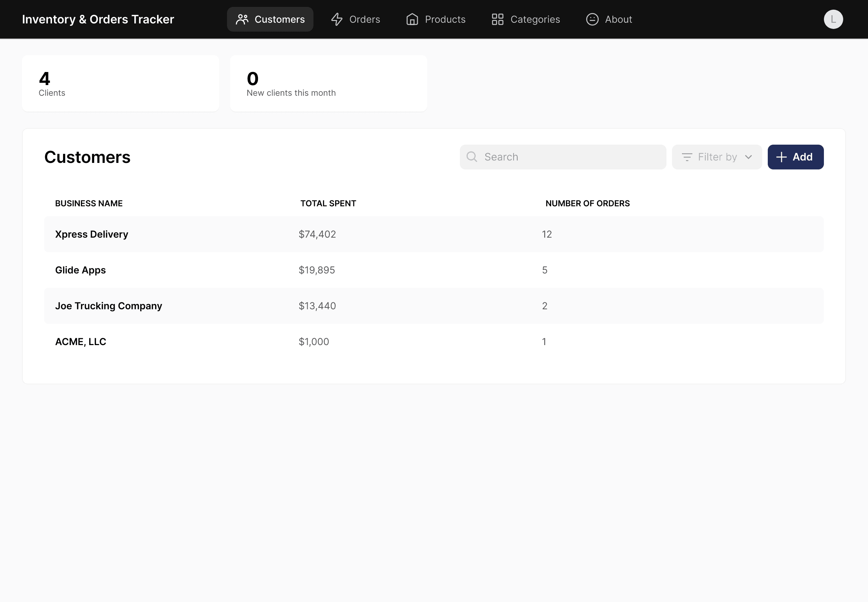
Task: Click the $74,402 total spent value
Action: [317, 234]
